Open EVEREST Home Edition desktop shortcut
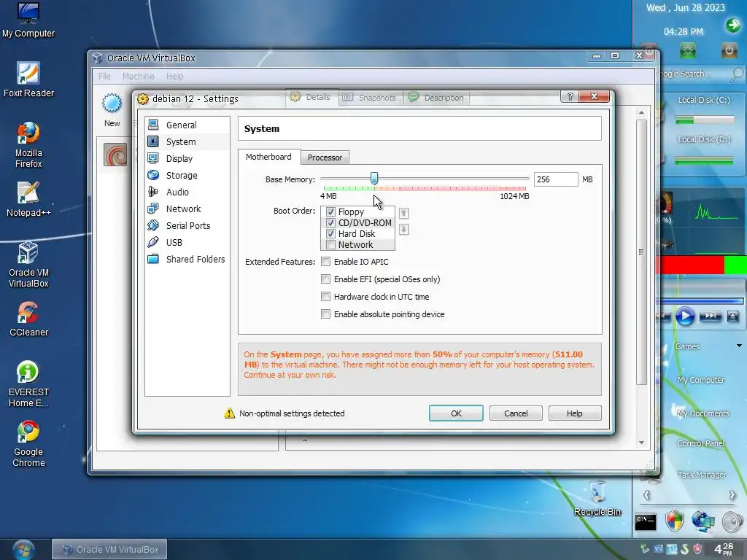This screenshot has width=747, height=560. tap(28, 384)
